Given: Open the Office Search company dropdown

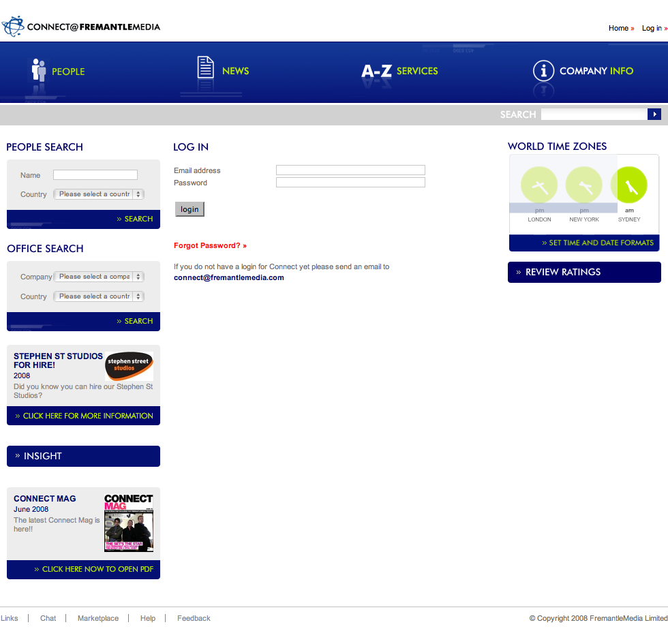Looking at the screenshot, I should 99,277.
